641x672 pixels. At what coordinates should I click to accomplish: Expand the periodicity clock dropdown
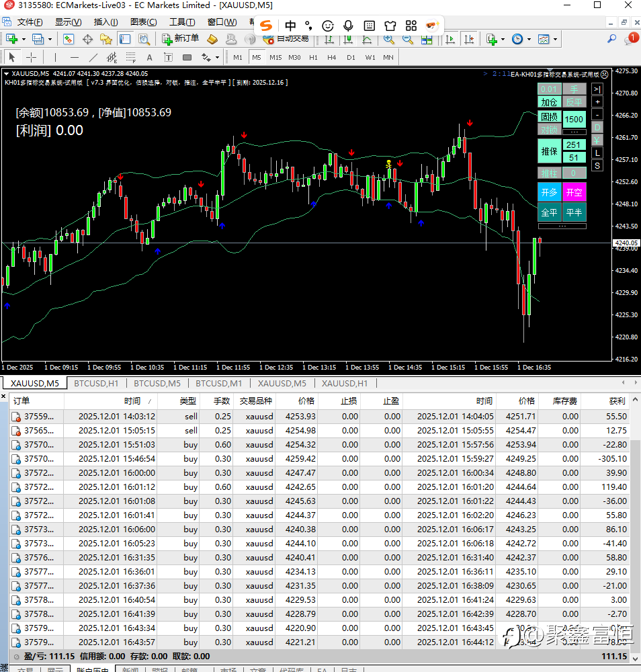[528, 39]
